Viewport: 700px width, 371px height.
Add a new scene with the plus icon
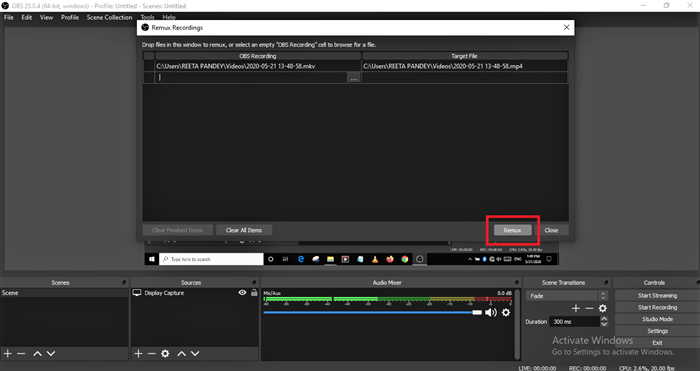click(8, 354)
